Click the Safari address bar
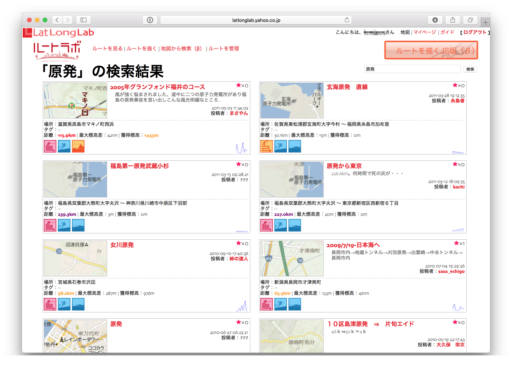 coord(256,20)
